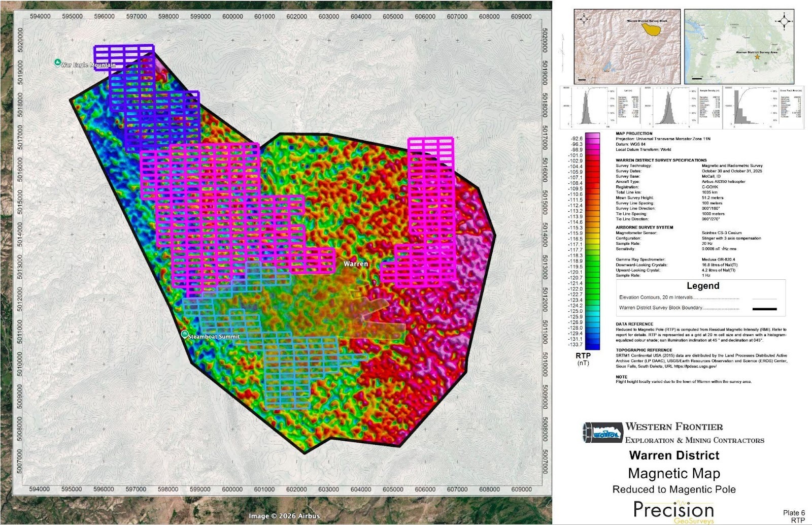Click the black scale bar in the regional inset map
812x525 pixels.
click(x=697, y=79)
